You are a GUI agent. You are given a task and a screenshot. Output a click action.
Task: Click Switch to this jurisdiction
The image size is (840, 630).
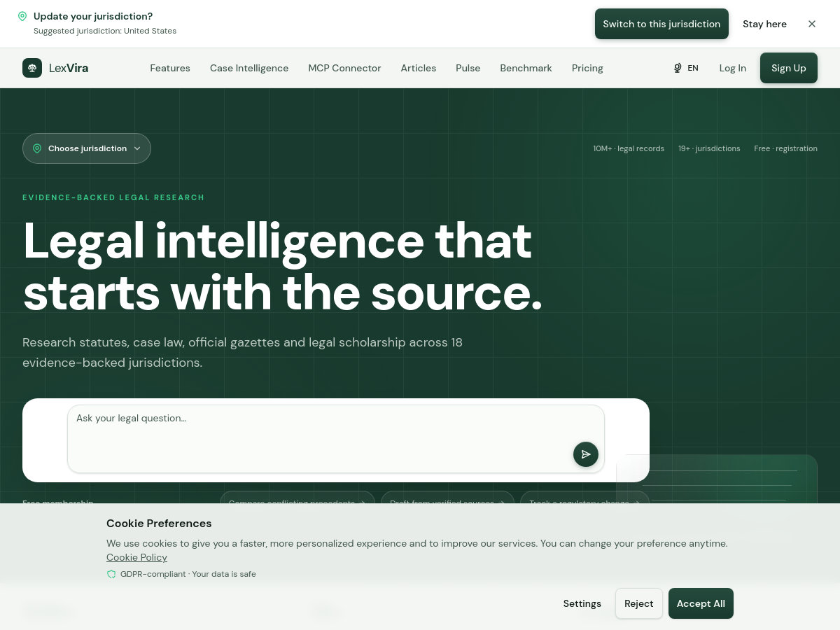point(661,24)
